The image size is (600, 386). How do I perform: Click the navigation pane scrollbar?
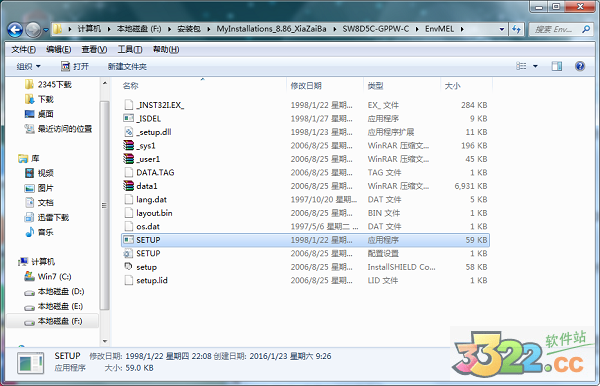pyautogui.click(x=104, y=205)
